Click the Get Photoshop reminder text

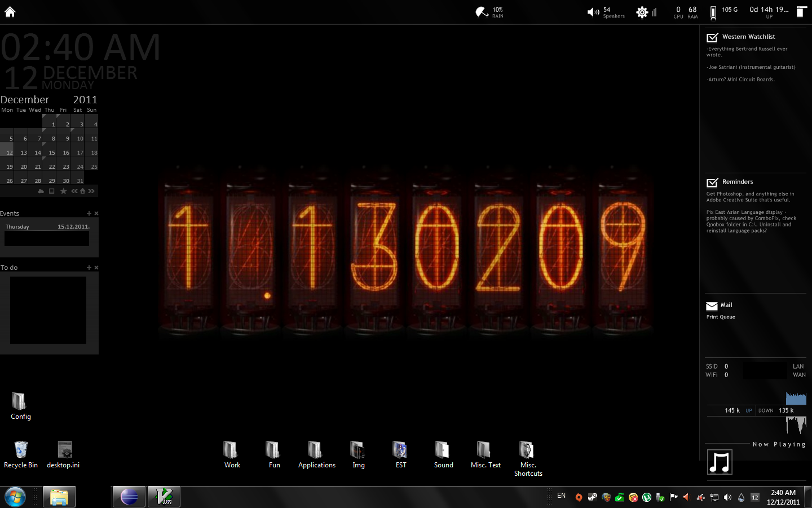pos(750,197)
